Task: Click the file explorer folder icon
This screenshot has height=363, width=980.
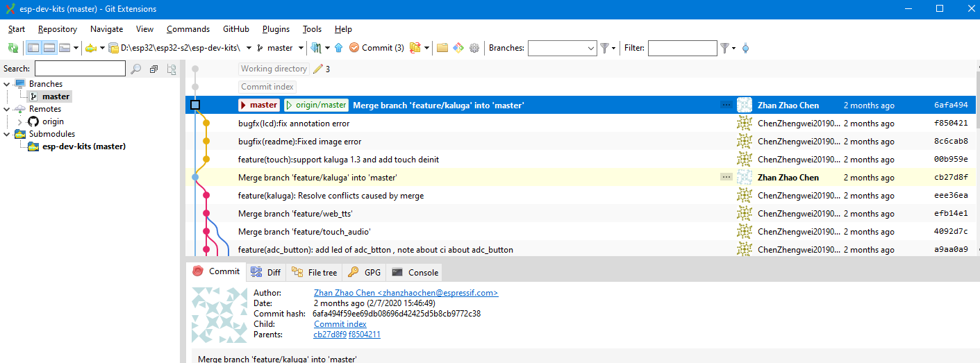Action: pos(442,48)
